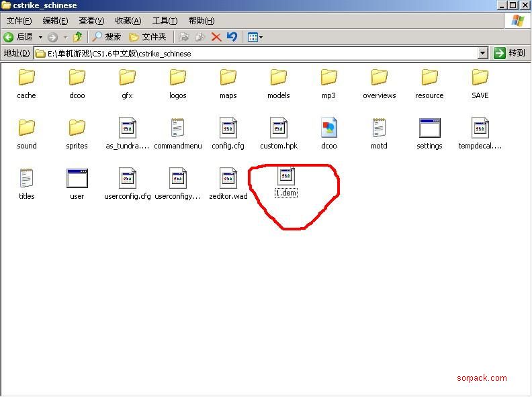This screenshot has width=532, height=397.
Task: Open the Views dropdown in toolbar
Action: tap(255, 37)
